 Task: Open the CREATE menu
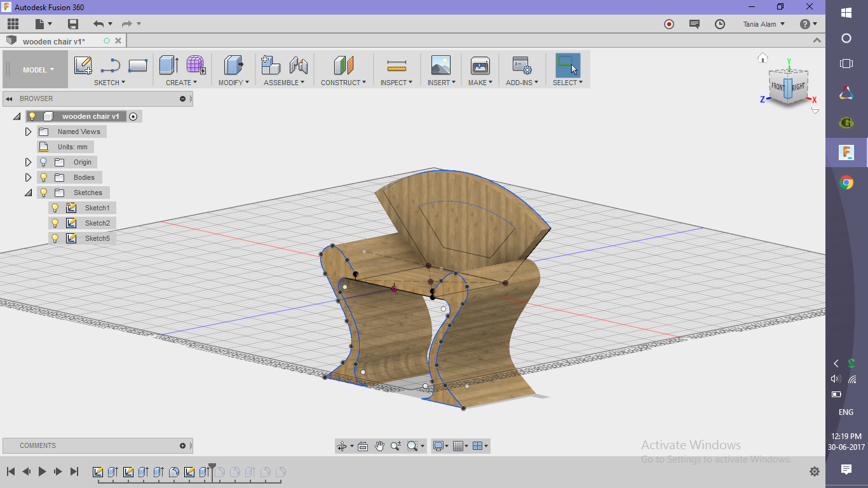click(181, 83)
